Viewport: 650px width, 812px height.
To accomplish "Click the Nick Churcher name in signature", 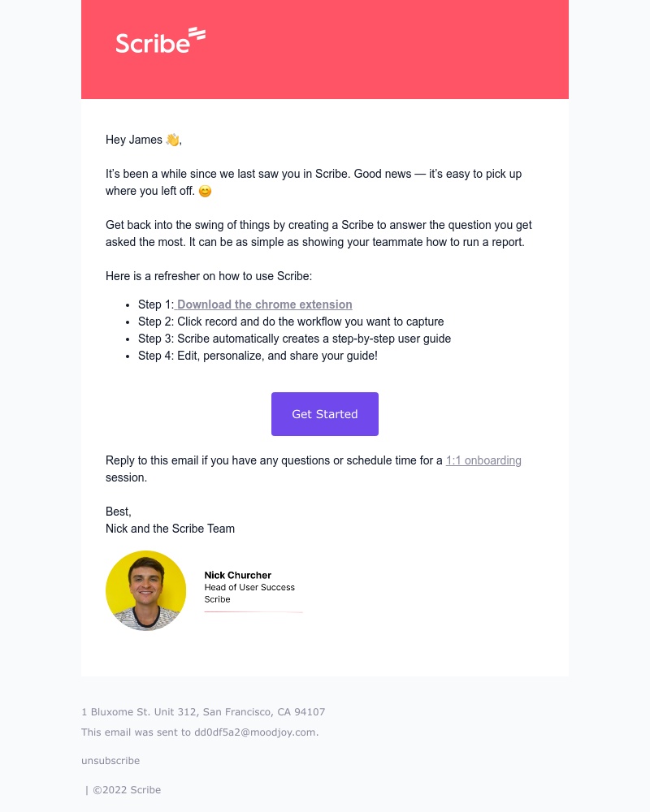I will point(237,575).
